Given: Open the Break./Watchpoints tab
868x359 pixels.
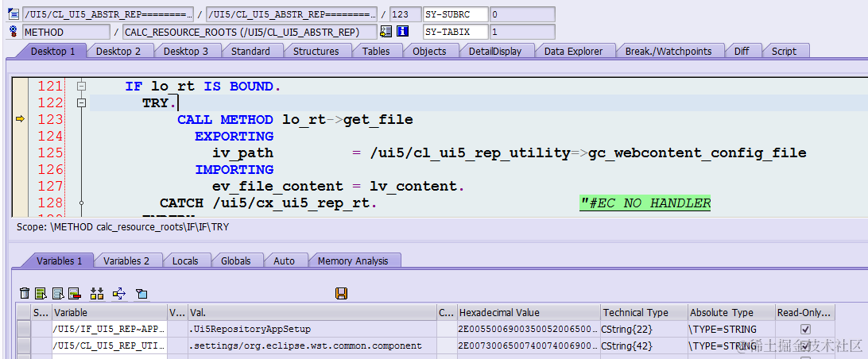Looking at the screenshot, I should tap(668, 51).
